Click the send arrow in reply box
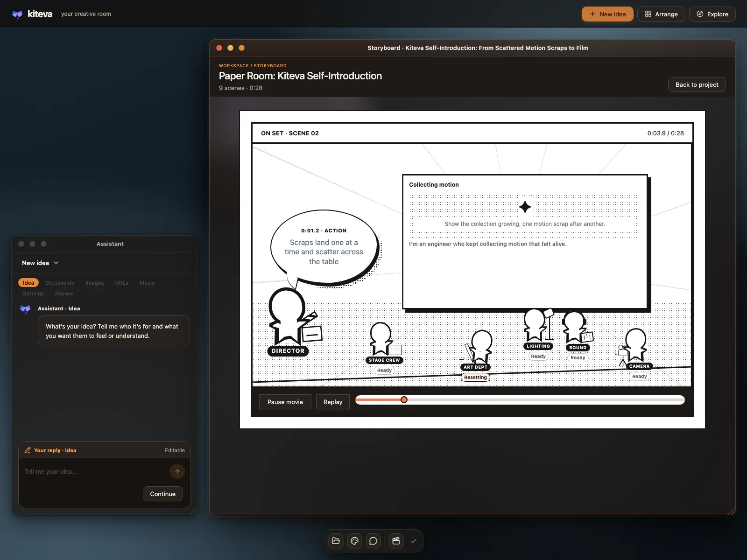This screenshot has width=747, height=560. (177, 471)
